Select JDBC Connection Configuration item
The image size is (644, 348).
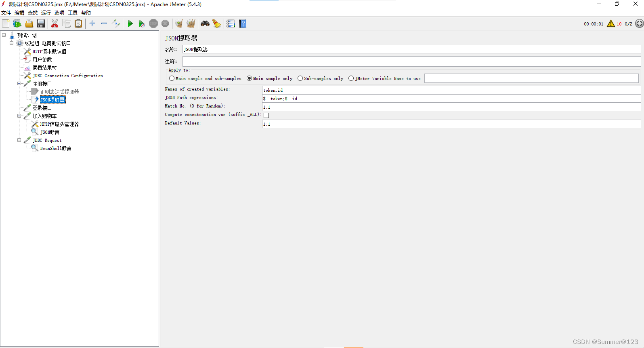[x=68, y=76]
